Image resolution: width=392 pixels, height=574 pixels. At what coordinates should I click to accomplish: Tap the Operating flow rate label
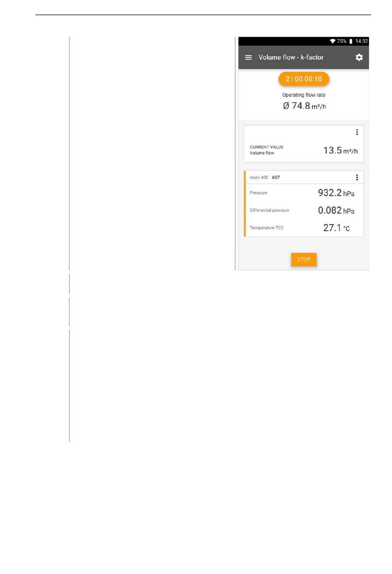304,95
